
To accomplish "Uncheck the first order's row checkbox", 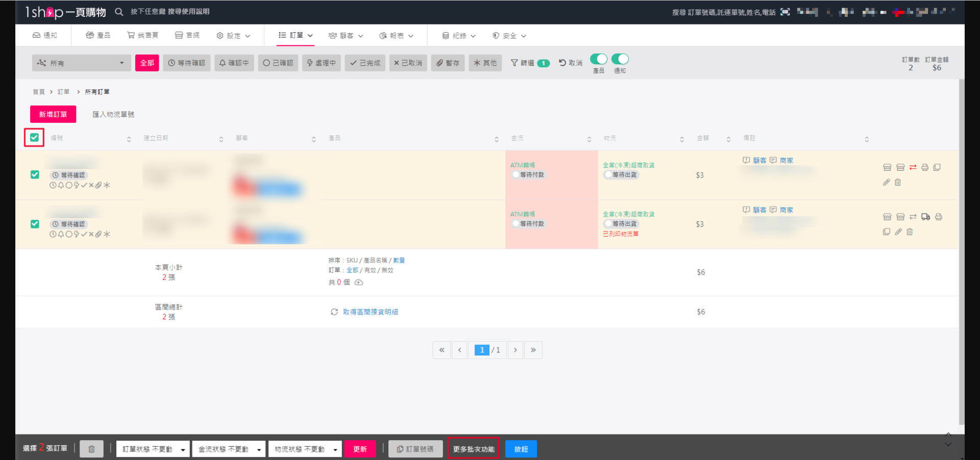I will tap(34, 174).
